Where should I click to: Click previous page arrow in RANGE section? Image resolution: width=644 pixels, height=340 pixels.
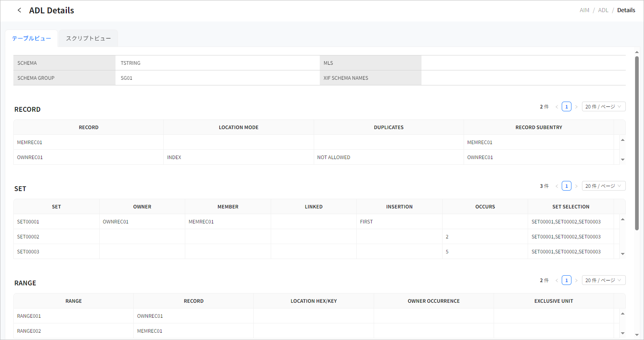click(557, 280)
